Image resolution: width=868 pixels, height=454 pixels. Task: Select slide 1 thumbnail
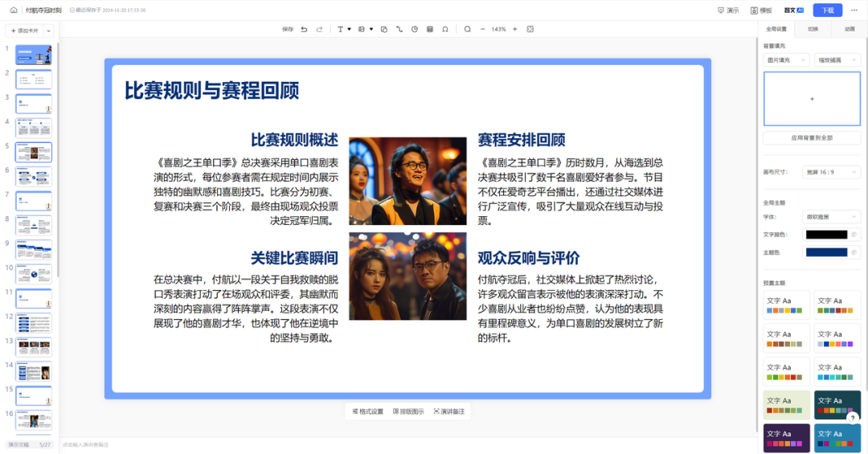coord(34,55)
